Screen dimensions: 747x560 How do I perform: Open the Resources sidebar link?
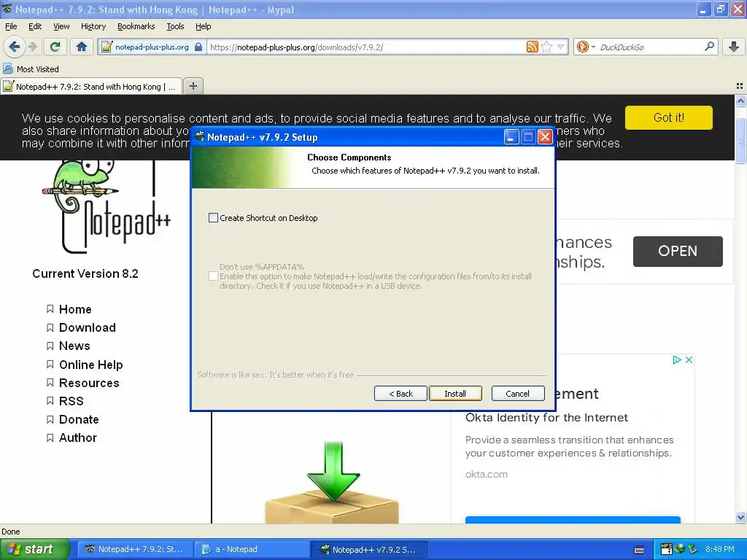click(x=88, y=383)
